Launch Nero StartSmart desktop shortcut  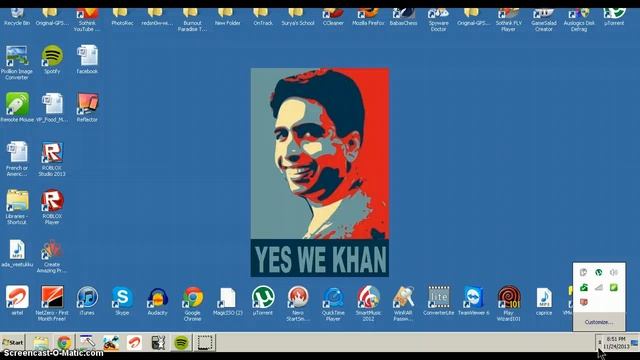click(298, 304)
